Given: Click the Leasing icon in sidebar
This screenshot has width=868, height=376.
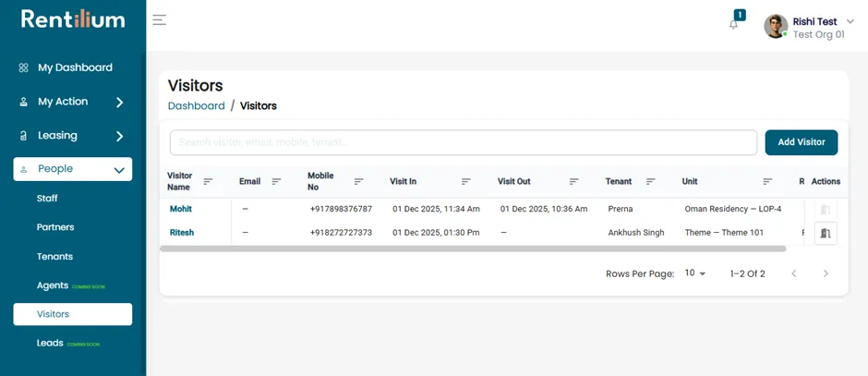Looking at the screenshot, I should click(x=23, y=136).
